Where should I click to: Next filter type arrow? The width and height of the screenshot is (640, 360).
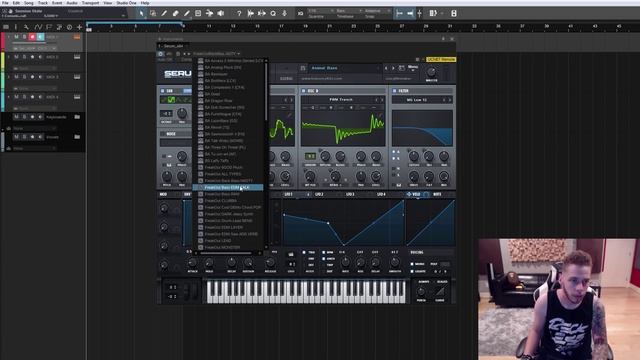tap(450, 100)
